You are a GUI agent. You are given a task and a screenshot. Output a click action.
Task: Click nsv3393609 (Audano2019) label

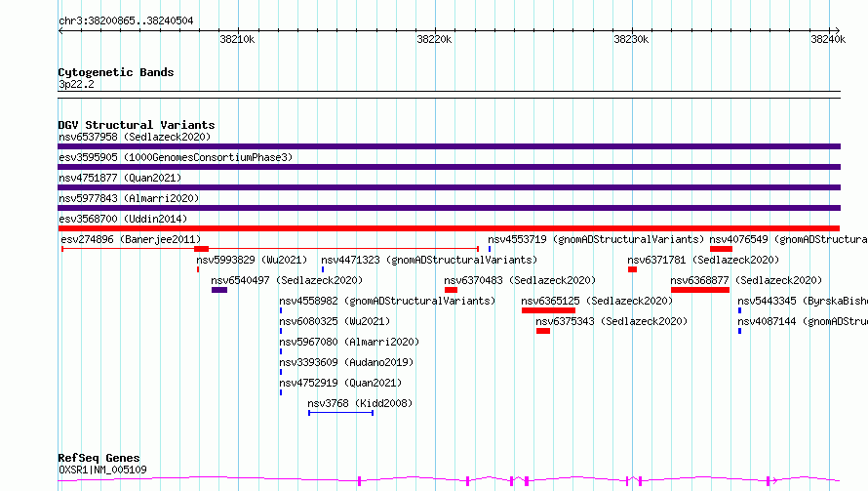(x=346, y=362)
